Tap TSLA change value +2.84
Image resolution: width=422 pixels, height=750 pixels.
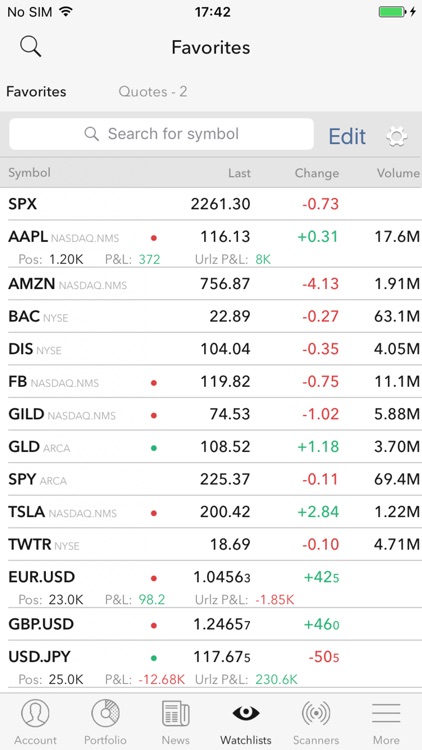[x=318, y=512]
